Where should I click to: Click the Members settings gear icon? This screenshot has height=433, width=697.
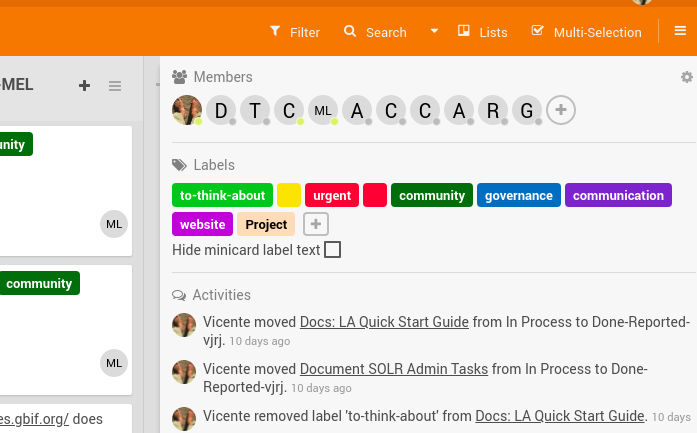click(x=686, y=77)
